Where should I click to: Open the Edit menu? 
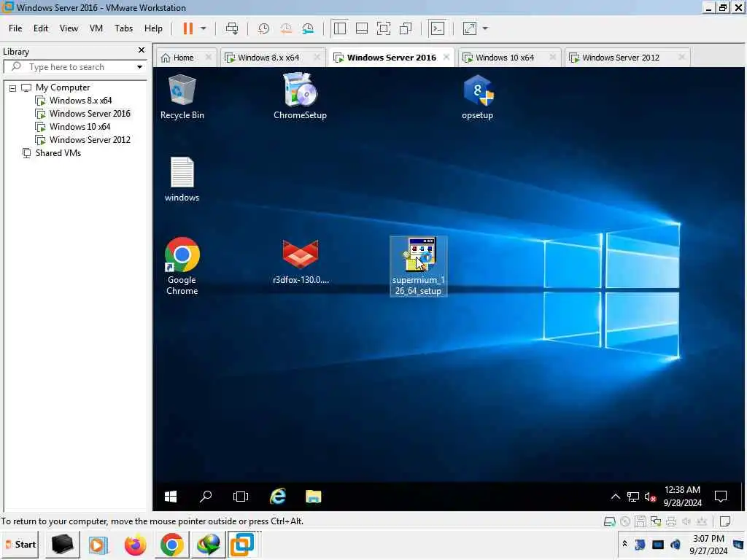point(41,28)
